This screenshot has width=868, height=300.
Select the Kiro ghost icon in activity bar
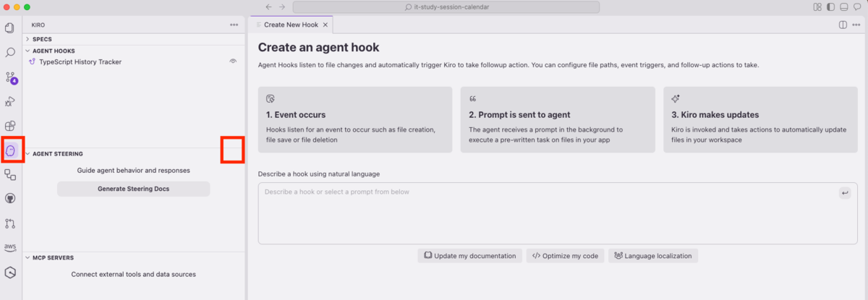click(10, 150)
